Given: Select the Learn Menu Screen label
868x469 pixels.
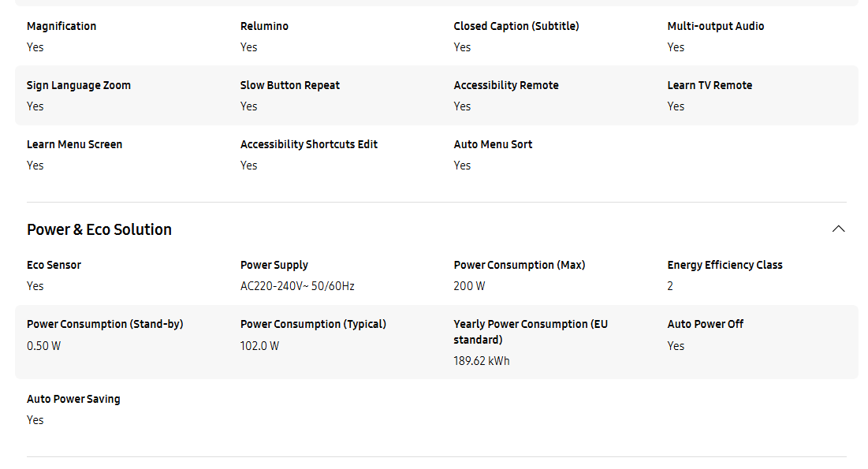Looking at the screenshot, I should 74,144.
